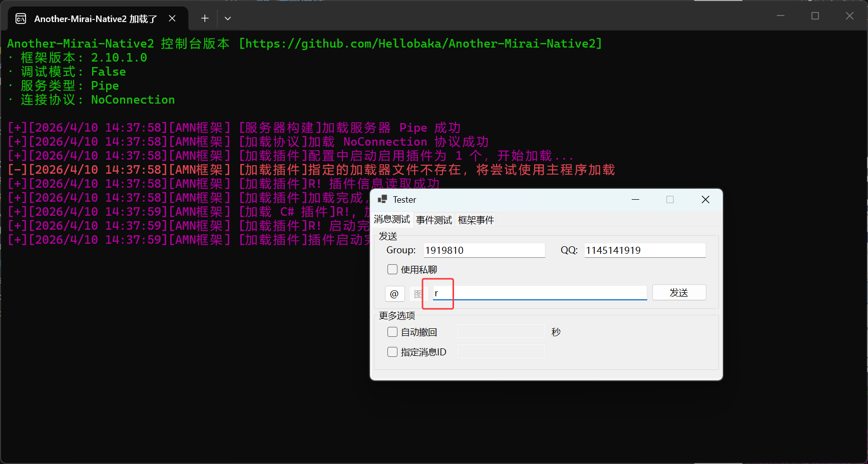Select the 消息测试 tab
Screen dimensions: 868x464
point(392,220)
